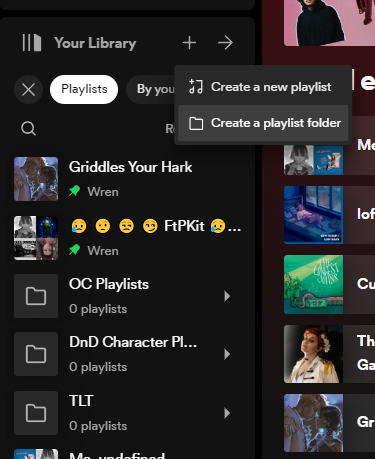Open library search with the magnifier icon
The width and height of the screenshot is (375, 459).
coord(28,128)
